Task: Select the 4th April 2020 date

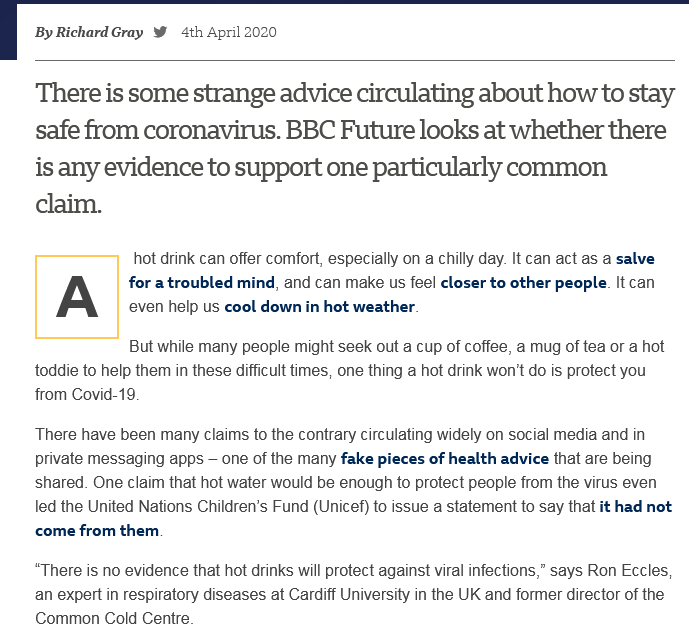Action: [229, 32]
